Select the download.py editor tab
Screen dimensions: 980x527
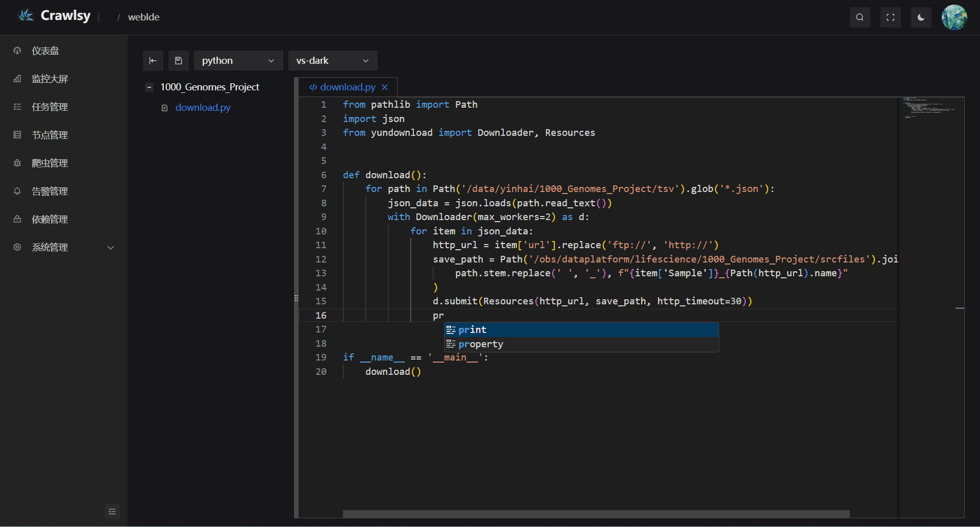[x=347, y=87]
